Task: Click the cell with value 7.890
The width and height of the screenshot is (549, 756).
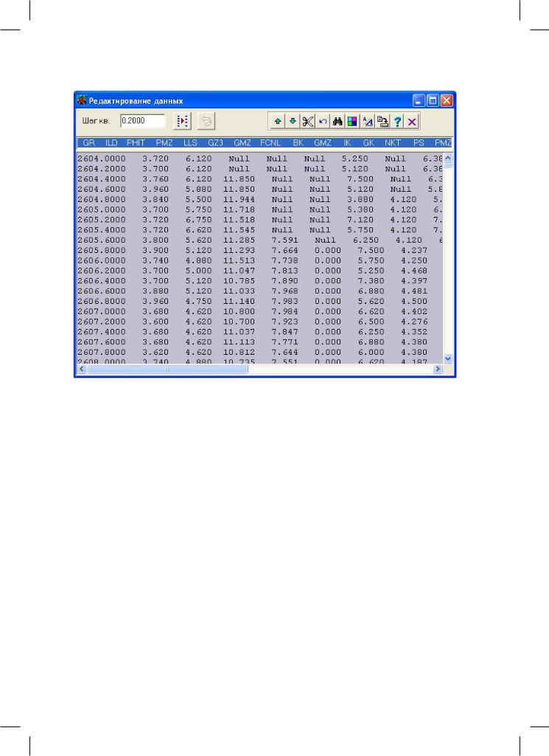Action: [x=284, y=280]
